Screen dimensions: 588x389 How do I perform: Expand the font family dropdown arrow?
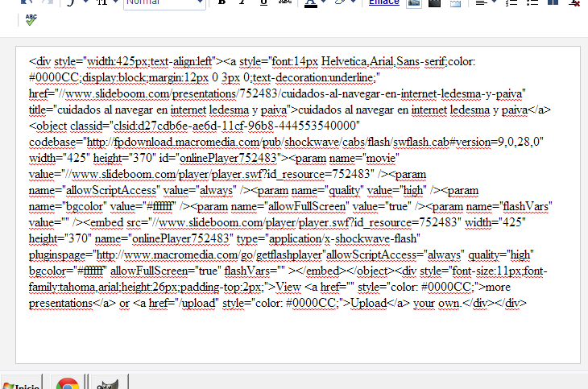tap(86, 2)
